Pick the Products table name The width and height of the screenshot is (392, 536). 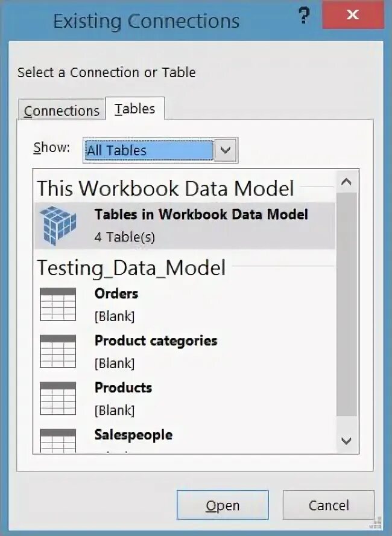123,388
